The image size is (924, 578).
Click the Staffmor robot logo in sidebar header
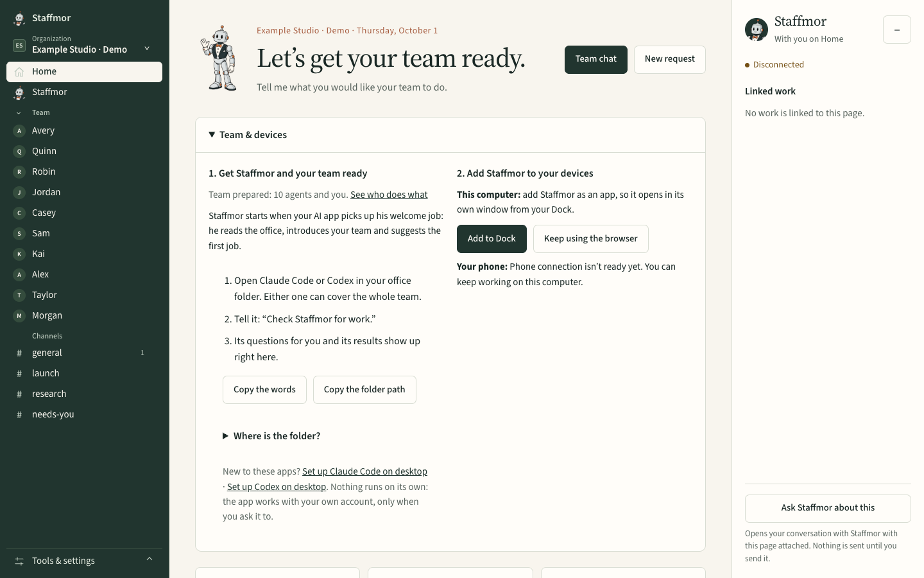click(19, 19)
